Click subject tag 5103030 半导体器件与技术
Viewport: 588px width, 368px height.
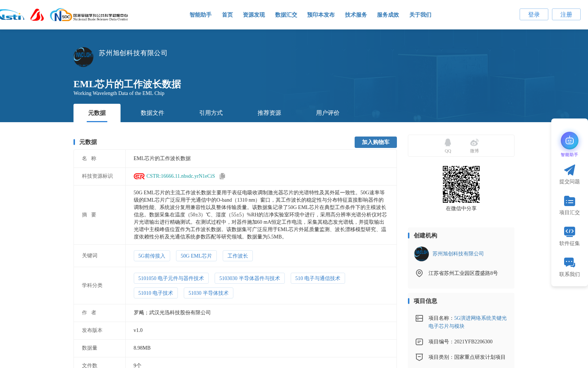250,278
